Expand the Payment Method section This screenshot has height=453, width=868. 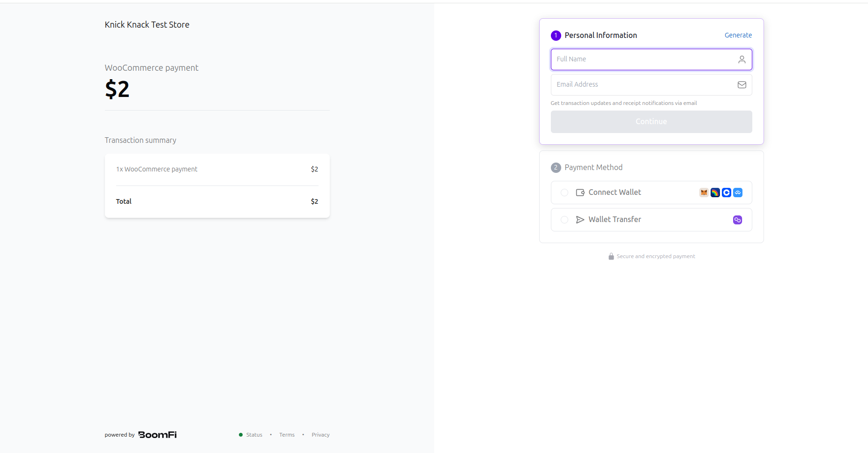pos(593,167)
